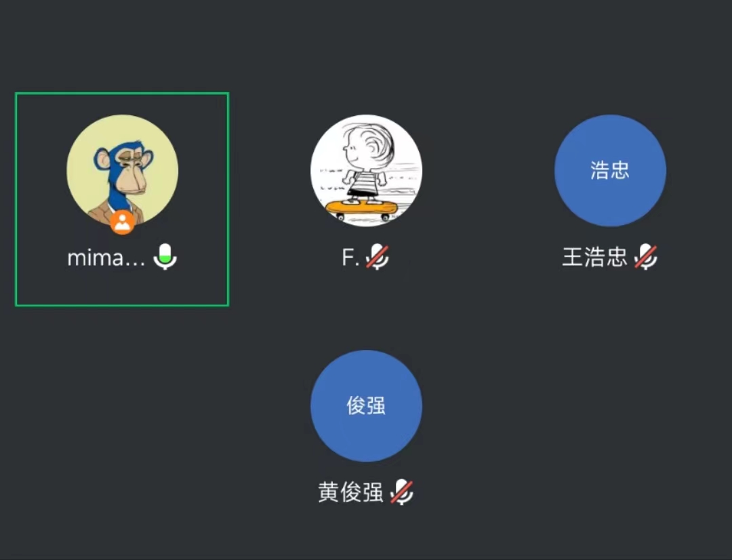This screenshot has height=560, width=732.
Task: Open the blue monkey avatar profile
Action: (x=122, y=170)
